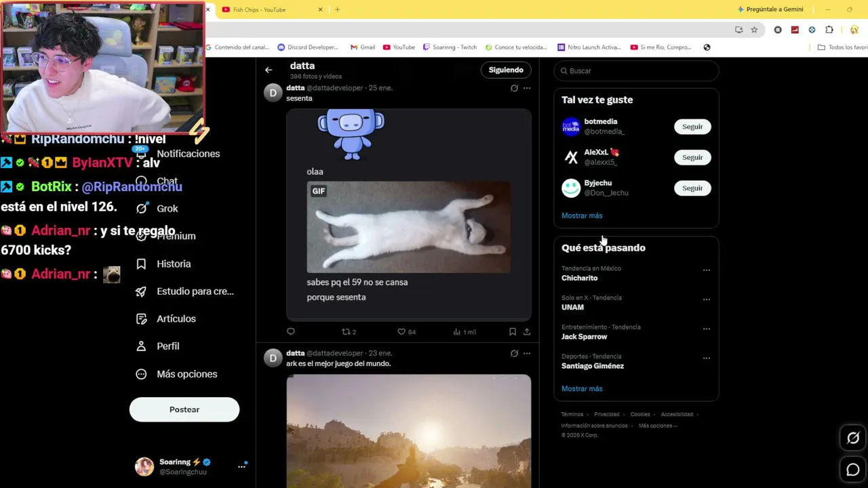Open the Estudio para creadores rocket icon
The image size is (868, 488).
pos(141,291)
